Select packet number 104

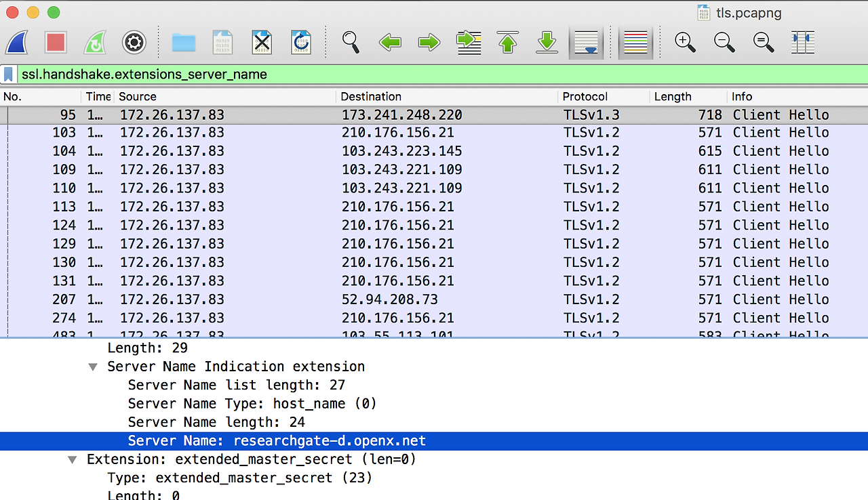pos(434,151)
